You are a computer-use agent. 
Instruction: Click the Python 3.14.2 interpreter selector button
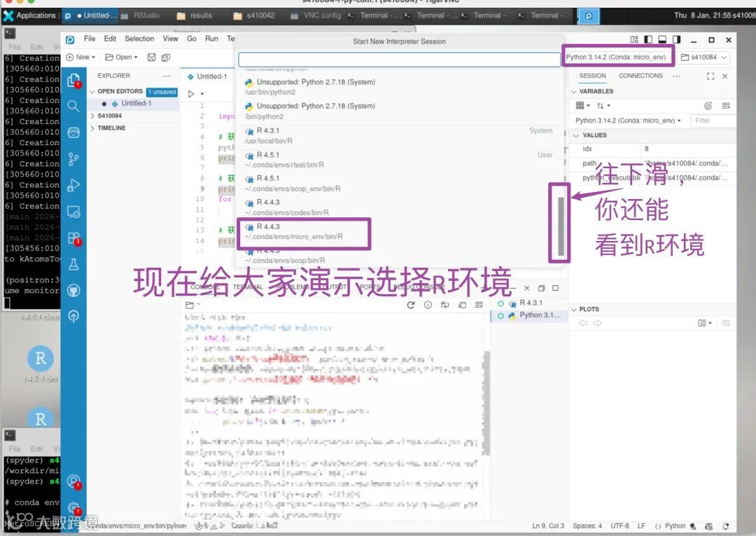tap(616, 57)
